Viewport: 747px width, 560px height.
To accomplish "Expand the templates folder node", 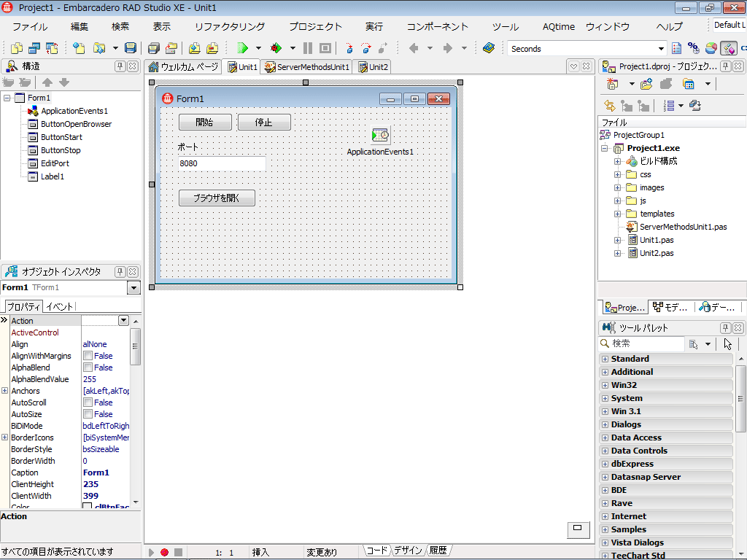I will pyautogui.click(x=617, y=214).
